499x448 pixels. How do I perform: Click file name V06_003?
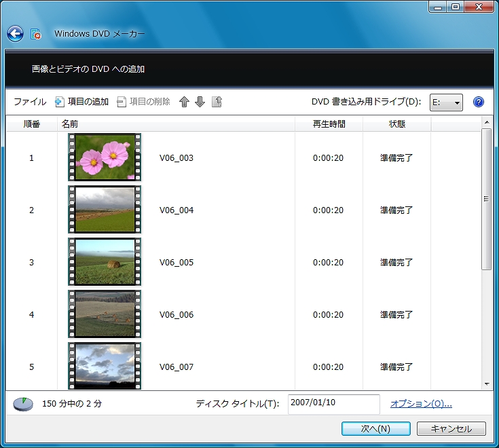coord(177,157)
